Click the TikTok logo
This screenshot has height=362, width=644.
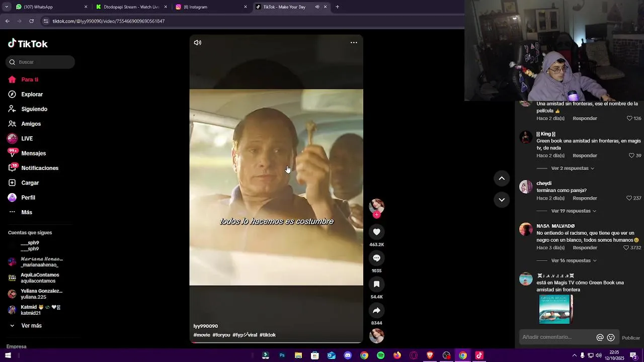(28, 44)
